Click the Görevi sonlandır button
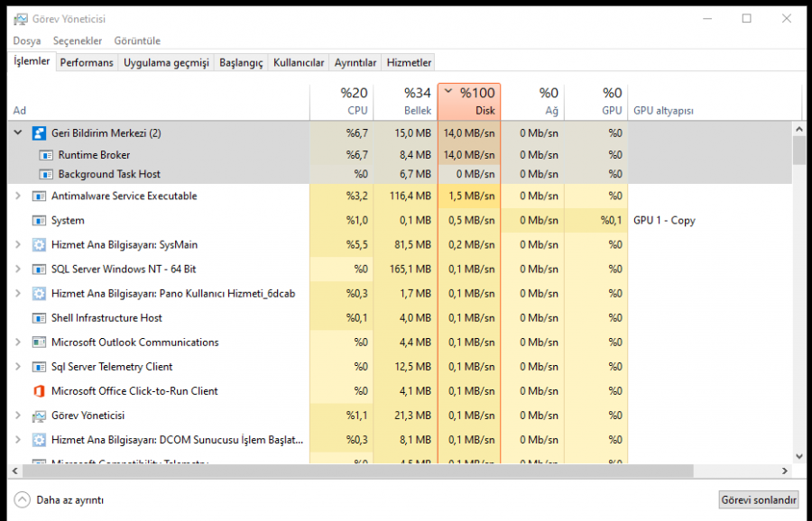This screenshot has width=812, height=521. [759, 499]
